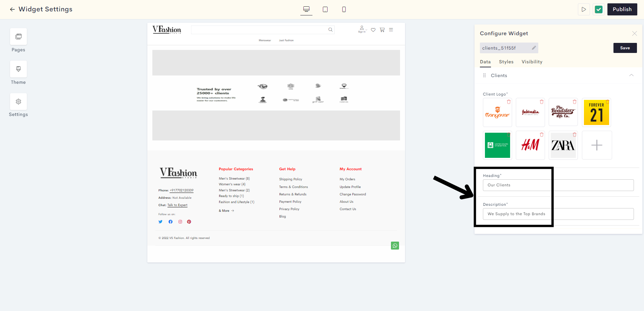Open the Shipping Policy link
This screenshot has width=644, height=311.
pyautogui.click(x=291, y=179)
